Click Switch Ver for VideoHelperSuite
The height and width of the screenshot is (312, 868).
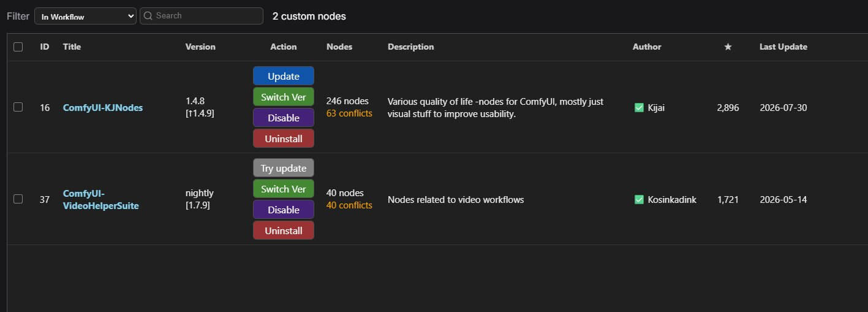(x=284, y=189)
